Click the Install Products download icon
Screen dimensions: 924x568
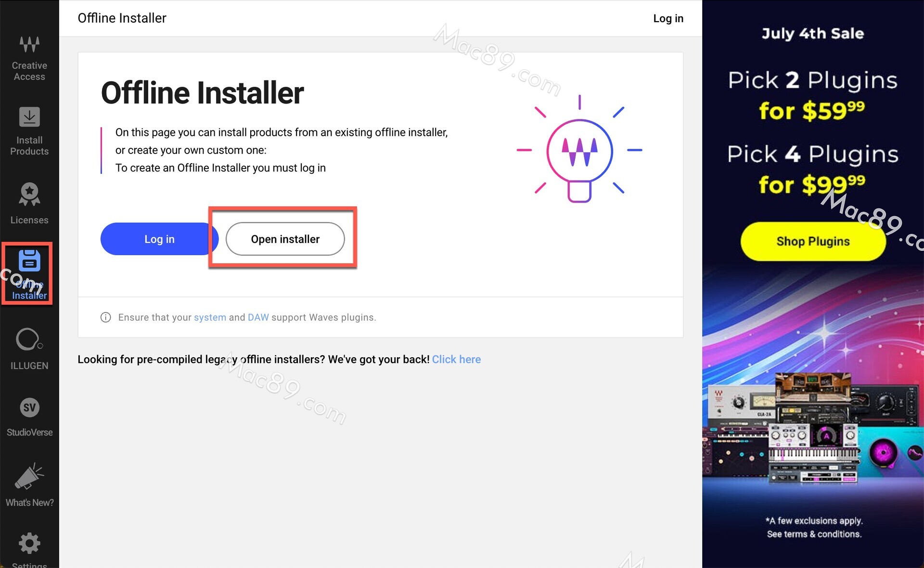29,117
